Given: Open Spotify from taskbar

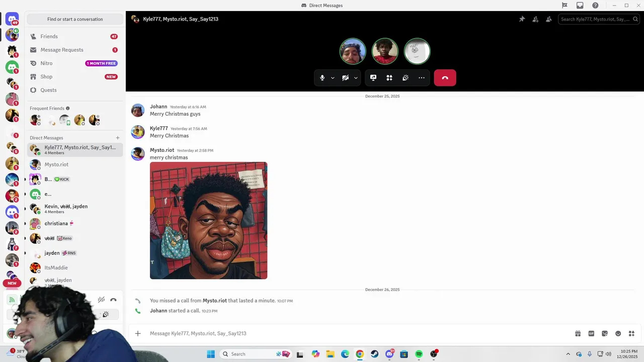Looking at the screenshot, I should (x=419, y=354).
